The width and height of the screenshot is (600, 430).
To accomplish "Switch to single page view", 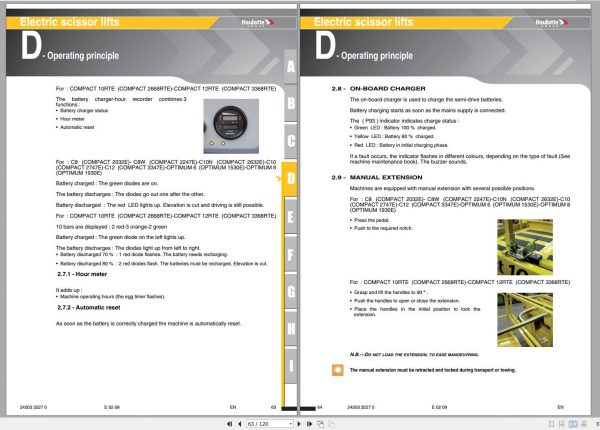I will pyautogui.click(x=551, y=424).
